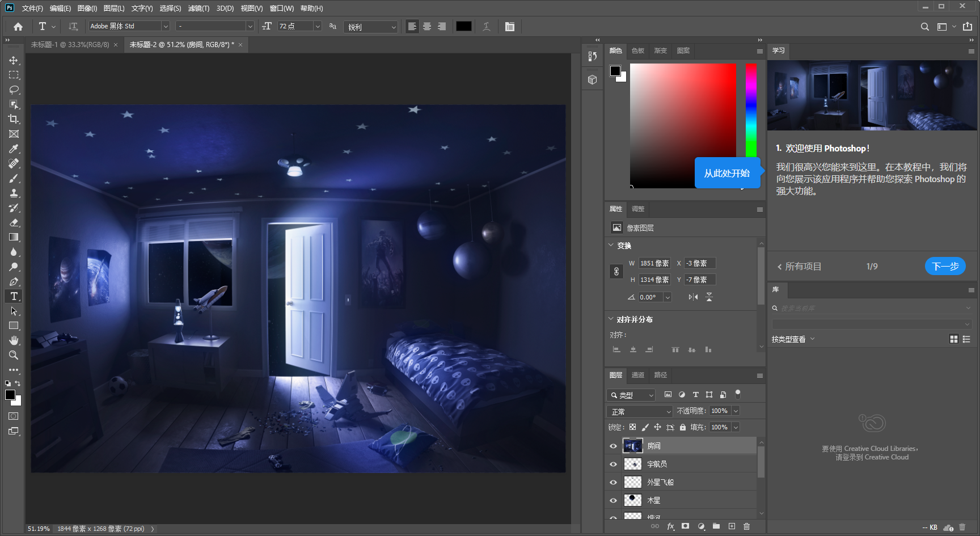980x536 pixels.
Task: Open the foreground color swatch
Action: 9,395
